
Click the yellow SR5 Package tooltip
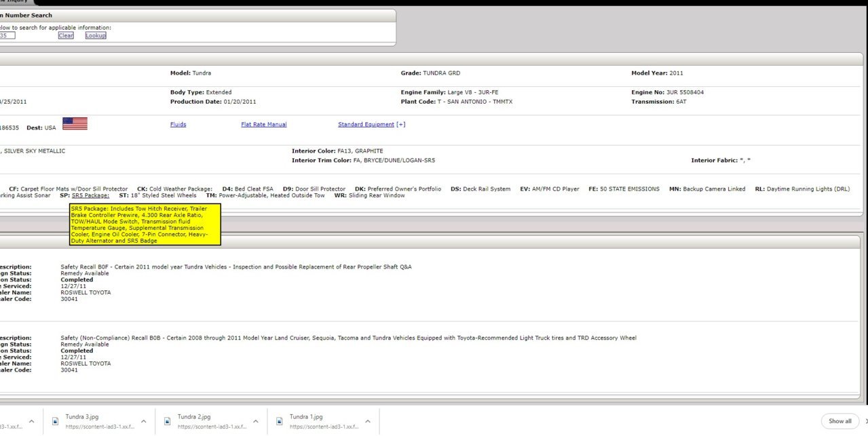[145, 224]
